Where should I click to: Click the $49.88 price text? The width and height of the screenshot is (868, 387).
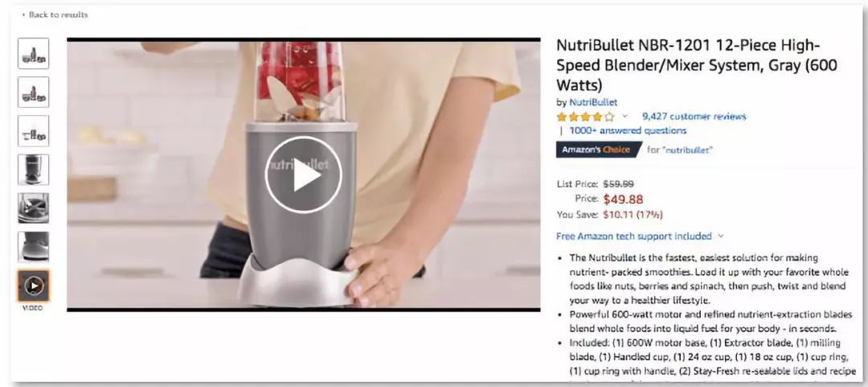pyautogui.click(x=623, y=199)
